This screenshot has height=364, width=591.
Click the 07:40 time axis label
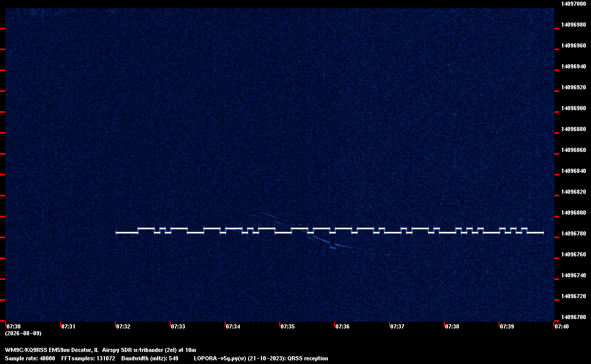tap(562, 326)
